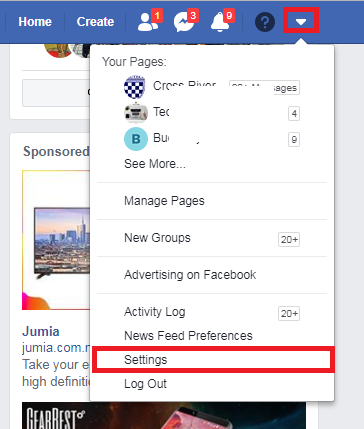The image size is (364, 429).
Task: Select the Cross River page avatar
Action: tap(134, 87)
